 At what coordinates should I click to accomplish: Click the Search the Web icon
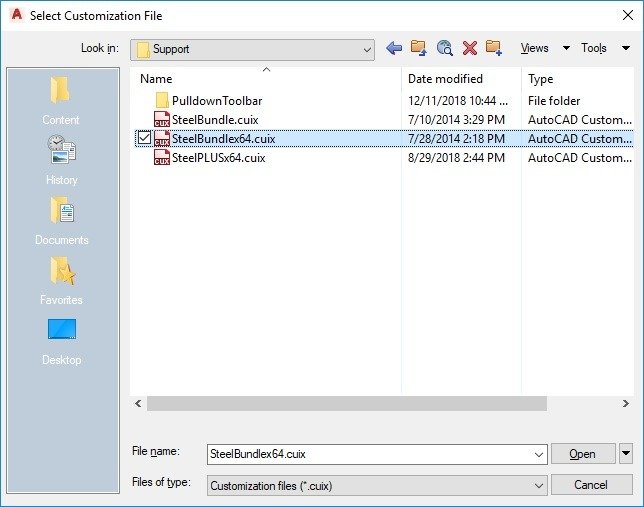pos(444,48)
